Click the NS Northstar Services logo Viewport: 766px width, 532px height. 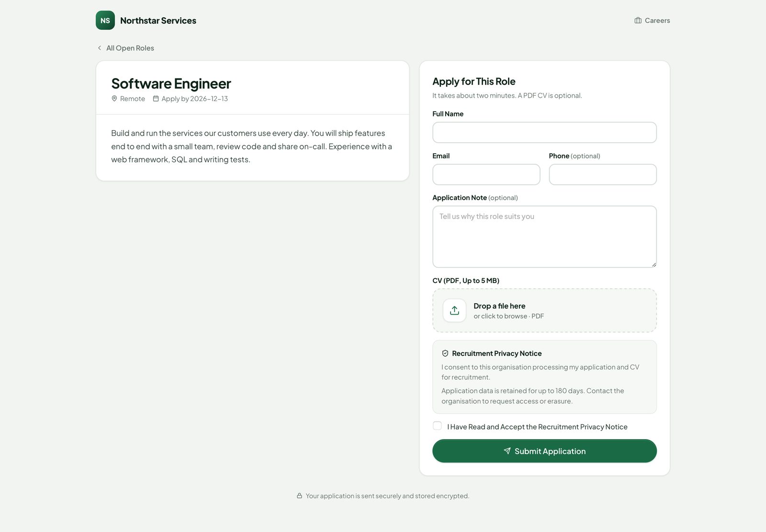(x=105, y=20)
